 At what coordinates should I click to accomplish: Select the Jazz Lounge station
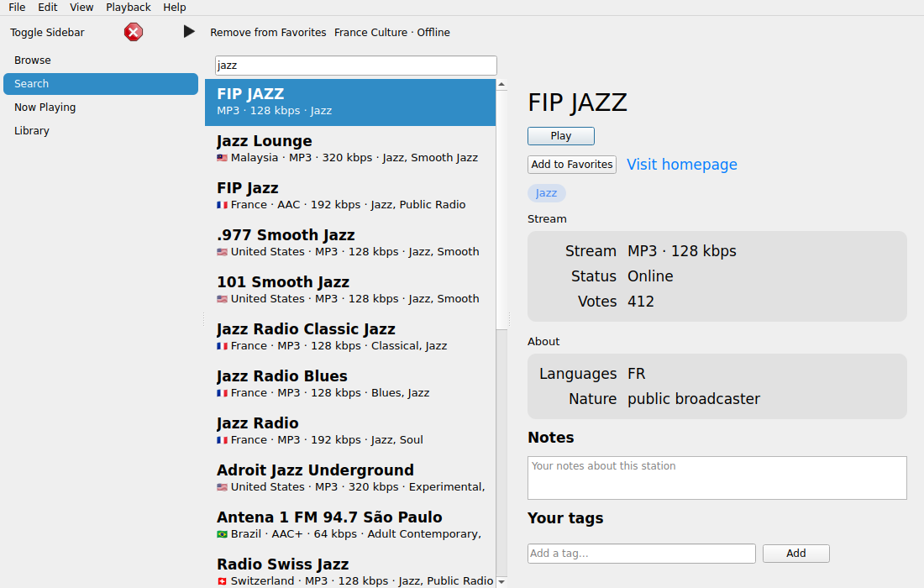pos(350,149)
